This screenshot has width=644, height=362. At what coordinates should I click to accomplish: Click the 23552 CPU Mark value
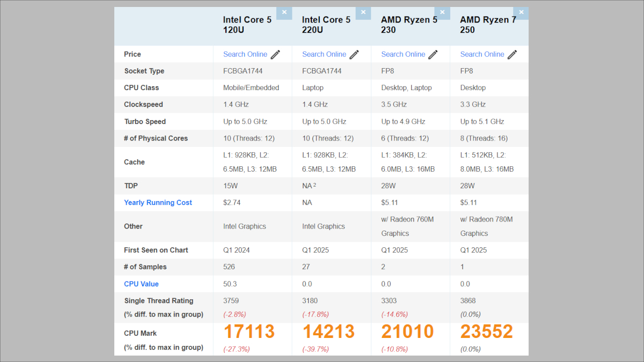tap(486, 331)
